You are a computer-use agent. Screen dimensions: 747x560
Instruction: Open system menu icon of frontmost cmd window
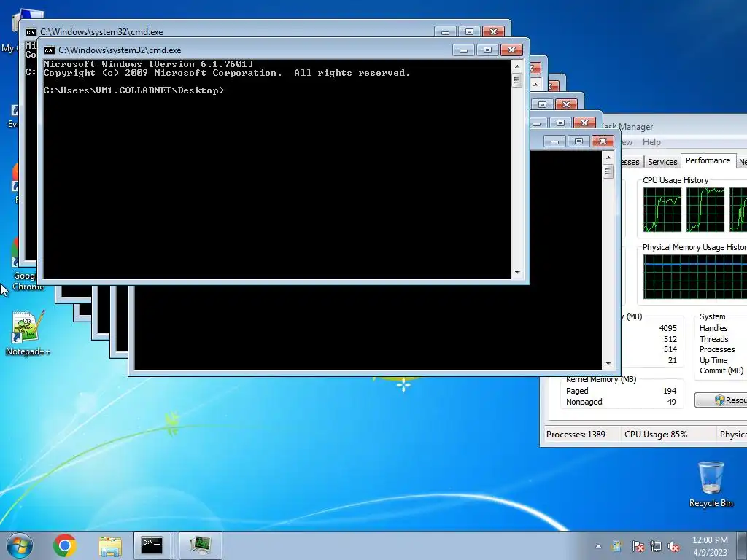[49, 50]
